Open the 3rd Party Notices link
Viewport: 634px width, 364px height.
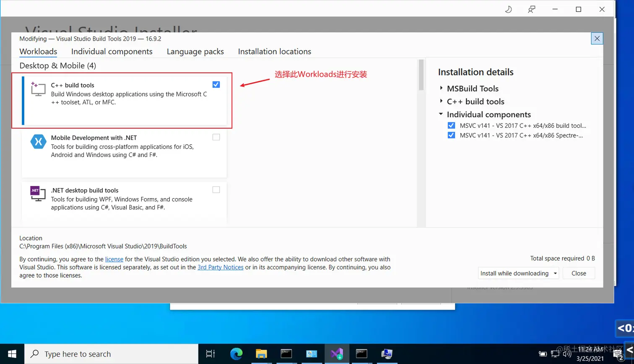[x=221, y=267]
